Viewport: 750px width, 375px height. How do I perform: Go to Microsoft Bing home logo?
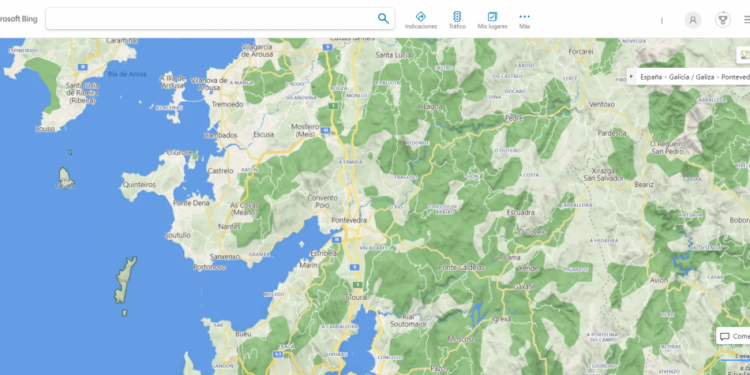(18, 19)
